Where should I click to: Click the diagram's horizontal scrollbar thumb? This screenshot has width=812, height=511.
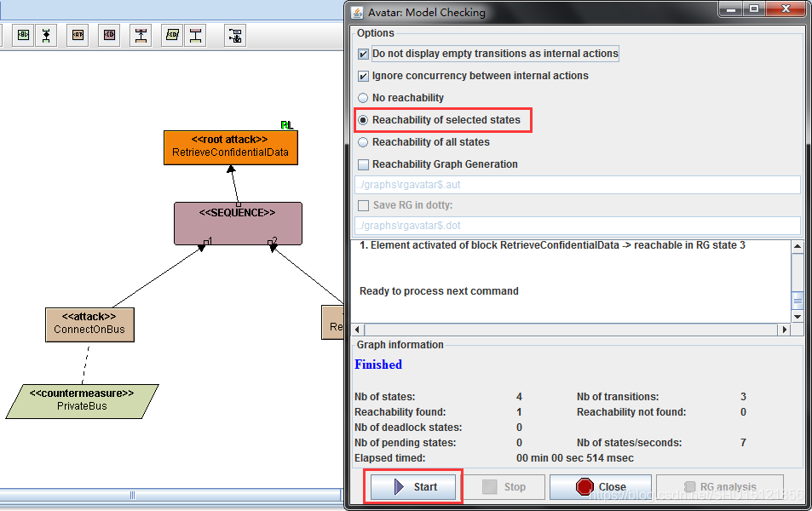coord(132,496)
